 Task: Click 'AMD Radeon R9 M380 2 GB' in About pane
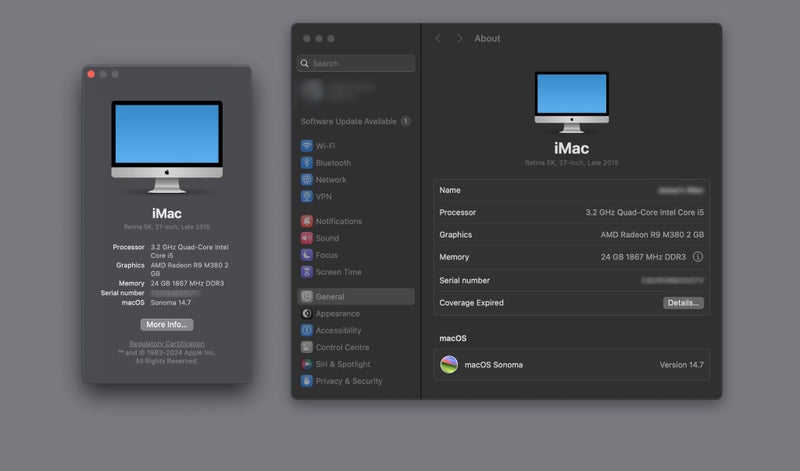(x=652, y=235)
